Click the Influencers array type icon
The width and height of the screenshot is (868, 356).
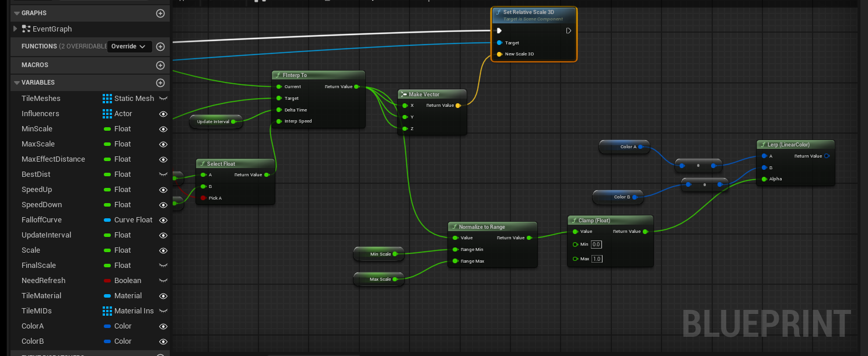(107, 114)
